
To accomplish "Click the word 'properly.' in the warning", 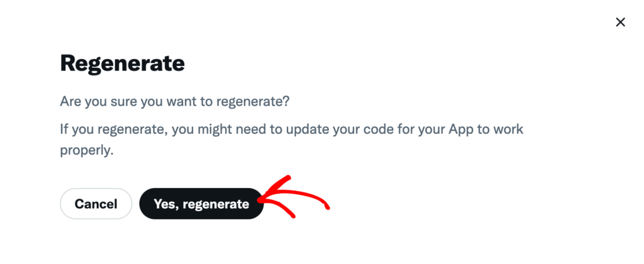I will 86,151.
